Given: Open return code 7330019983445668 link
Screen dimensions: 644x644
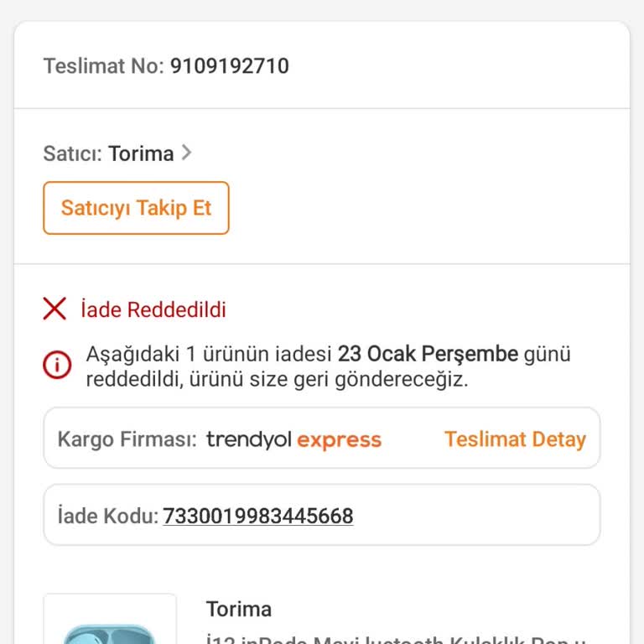Looking at the screenshot, I should click(257, 516).
